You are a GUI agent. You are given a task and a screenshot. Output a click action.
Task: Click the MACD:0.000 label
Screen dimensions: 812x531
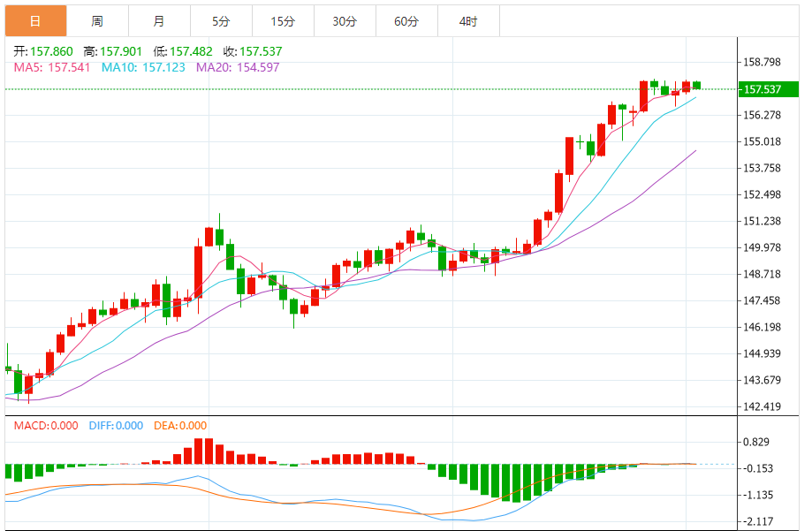[46, 426]
